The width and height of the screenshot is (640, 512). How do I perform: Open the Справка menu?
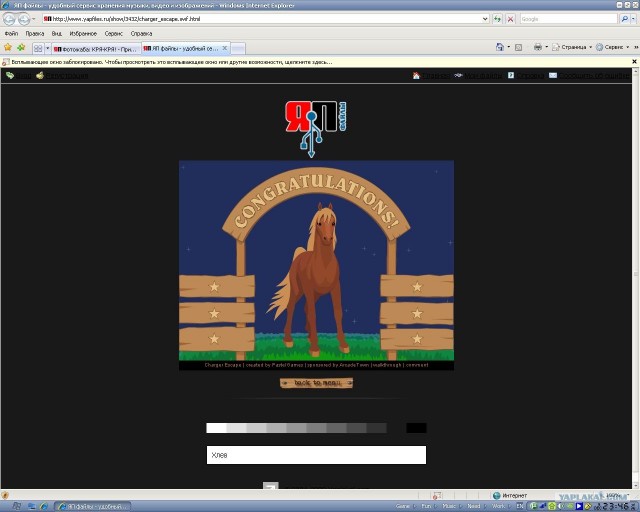(x=141, y=33)
